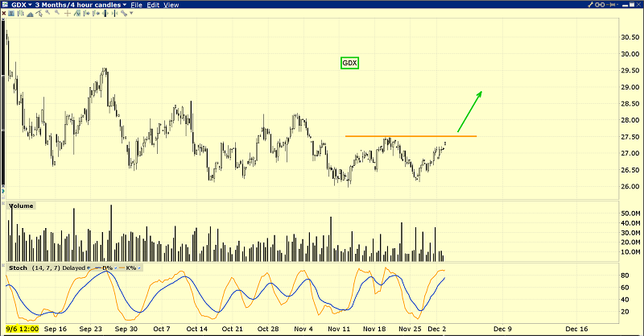Open the View menu

171,5
